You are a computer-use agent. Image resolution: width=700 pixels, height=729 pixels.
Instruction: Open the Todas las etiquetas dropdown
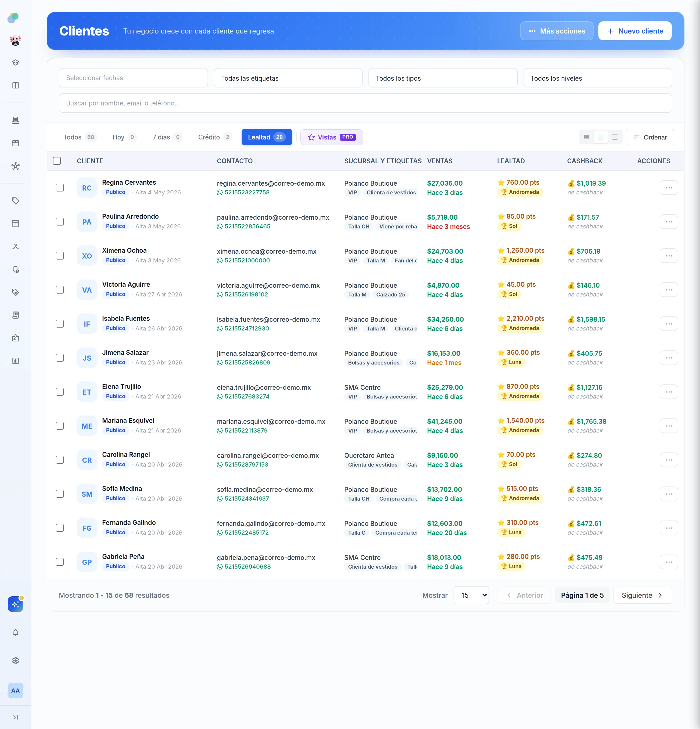pos(288,78)
